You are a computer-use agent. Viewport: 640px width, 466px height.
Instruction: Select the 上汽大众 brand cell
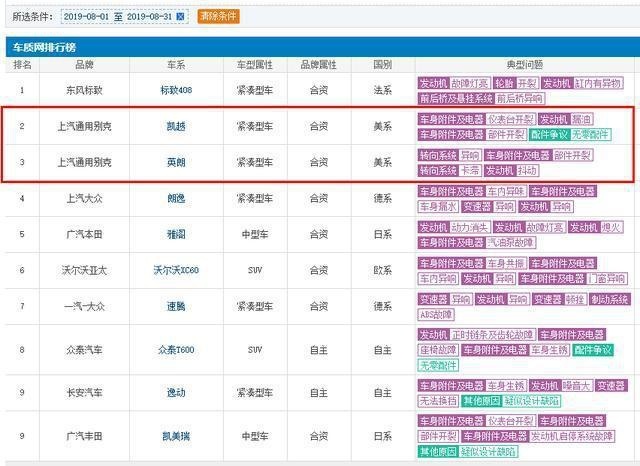[x=84, y=199]
